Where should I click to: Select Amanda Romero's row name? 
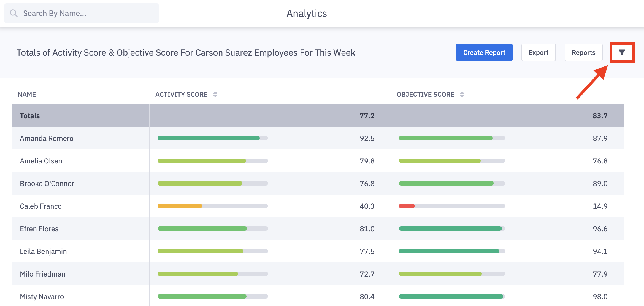47,138
